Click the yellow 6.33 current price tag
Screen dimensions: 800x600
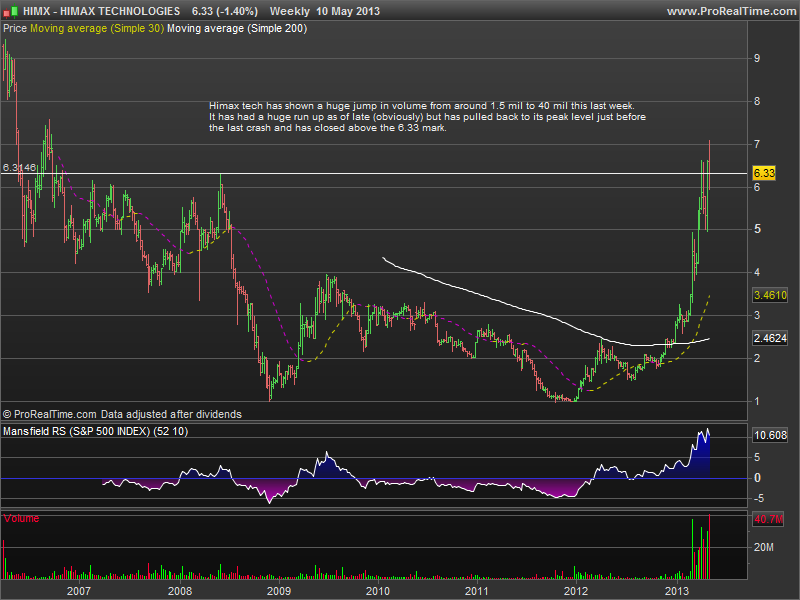764,173
